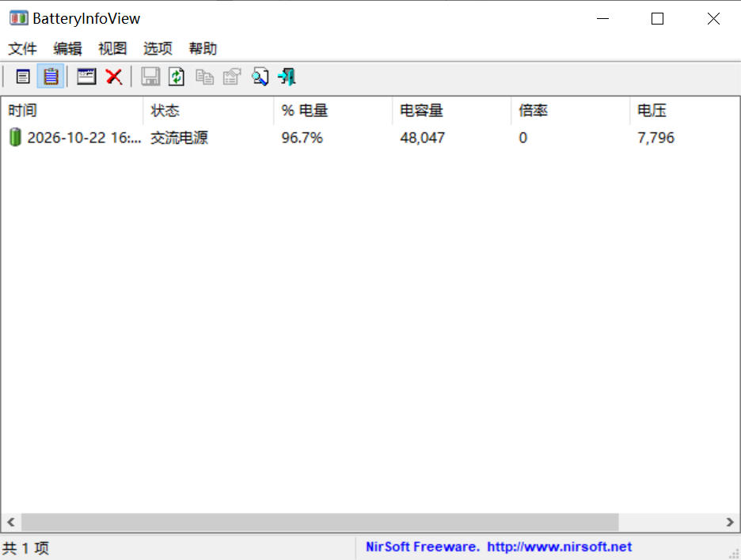This screenshot has width=741, height=560.
Task: Click the exit door icon
Action: click(x=287, y=77)
